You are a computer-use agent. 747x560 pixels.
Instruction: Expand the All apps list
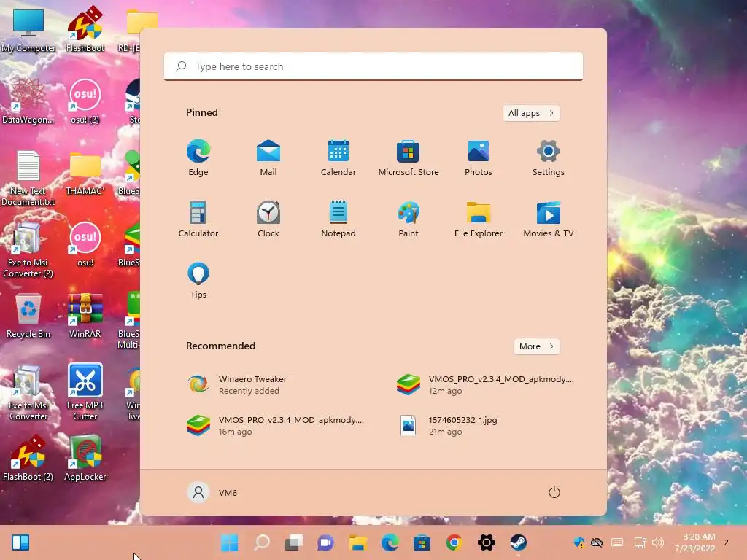(x=531, y=113)
